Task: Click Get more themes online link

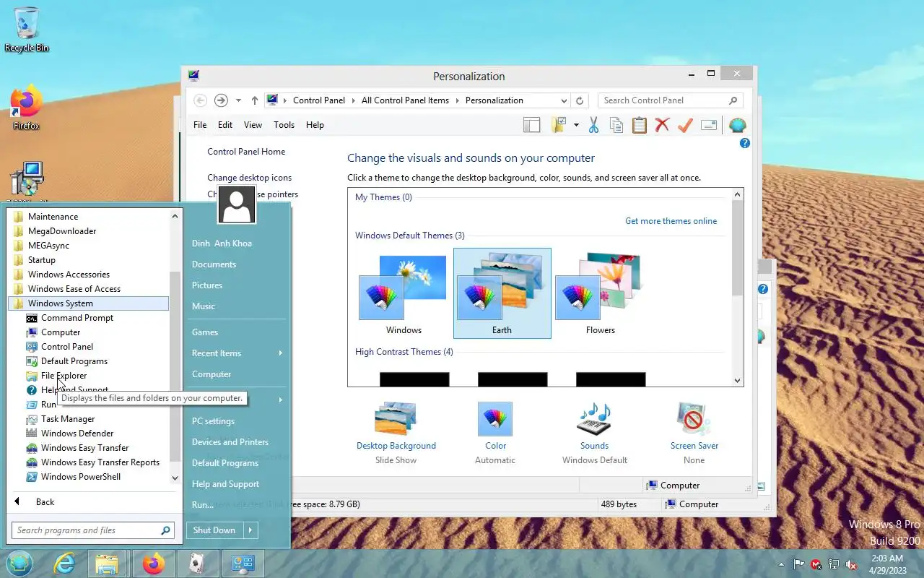Action: click(x=671, y=221)
